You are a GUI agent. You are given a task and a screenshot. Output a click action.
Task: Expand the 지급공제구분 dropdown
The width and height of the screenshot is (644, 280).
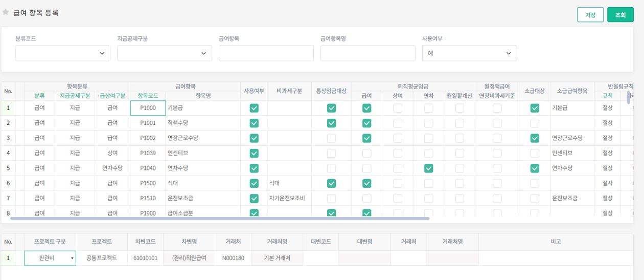165,53
